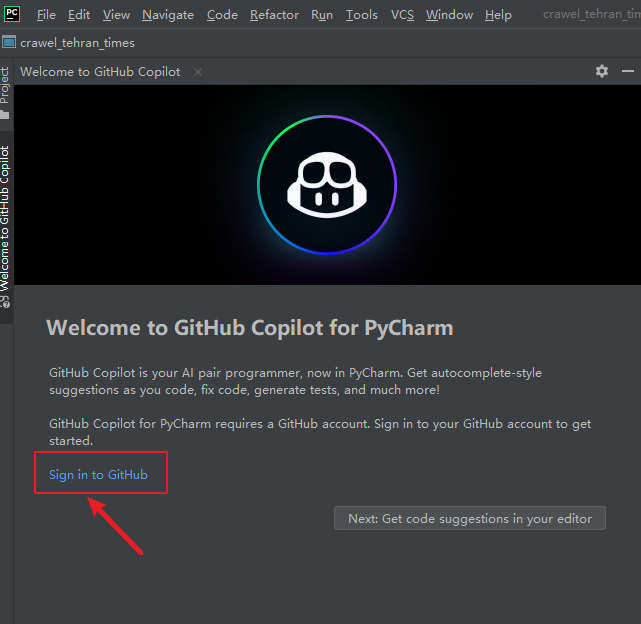641x624 pixels.
Task: Open the Code menu
Action: click(x=222, y=15)
